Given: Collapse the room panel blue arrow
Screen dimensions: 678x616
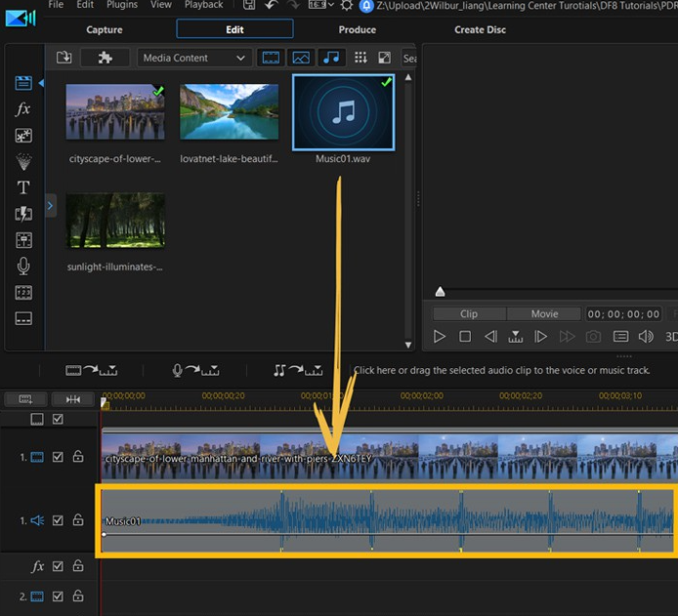Looking at the screenshot, I should tap(41, 83).
